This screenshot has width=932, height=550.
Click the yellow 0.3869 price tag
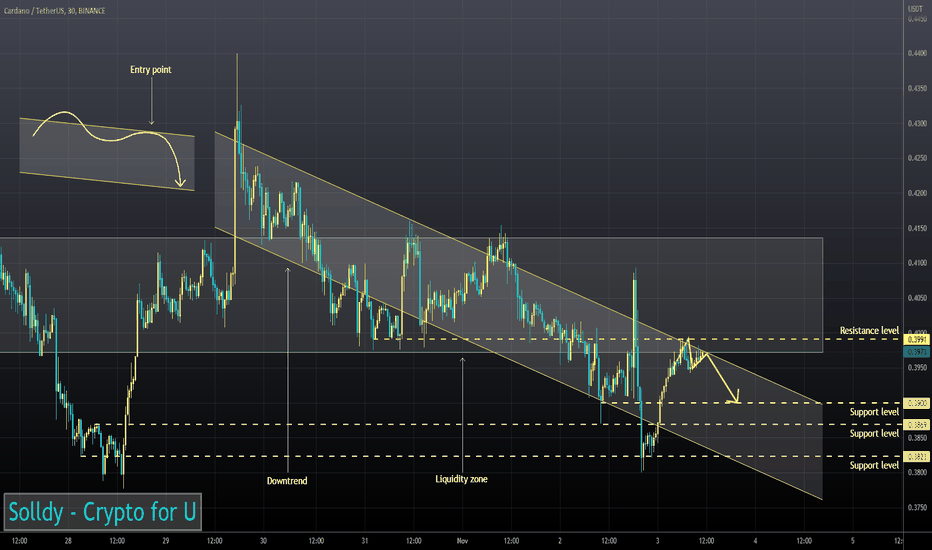pyautogui.click(x=916, y=425)
